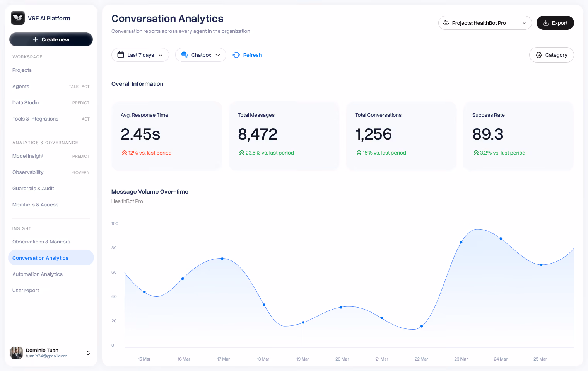Click the 21 Mar data point on chart

(x=382, y=318)
